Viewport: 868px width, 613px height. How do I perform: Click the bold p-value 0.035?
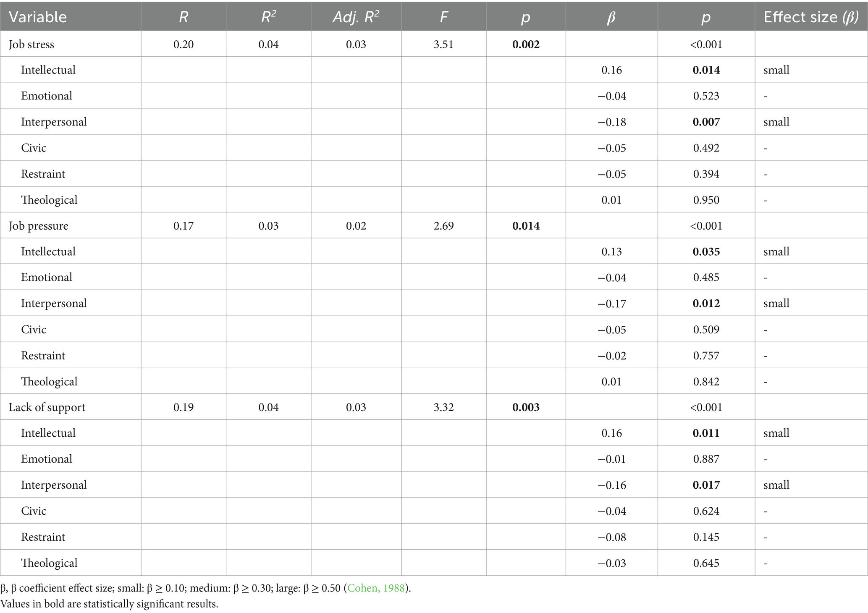coord(706,251)
